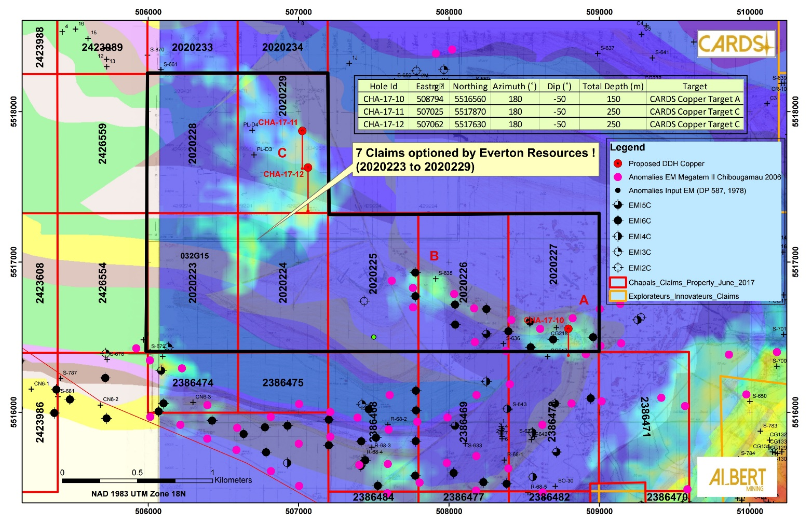Click the red target label C
Image resolution: width=812 pixels, height=525 pixels.
click(282, 153)
